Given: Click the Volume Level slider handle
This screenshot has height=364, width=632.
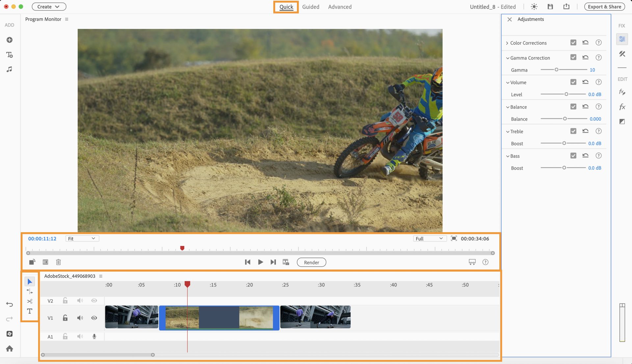Looking at the screenshot, I should coord(566,94).
